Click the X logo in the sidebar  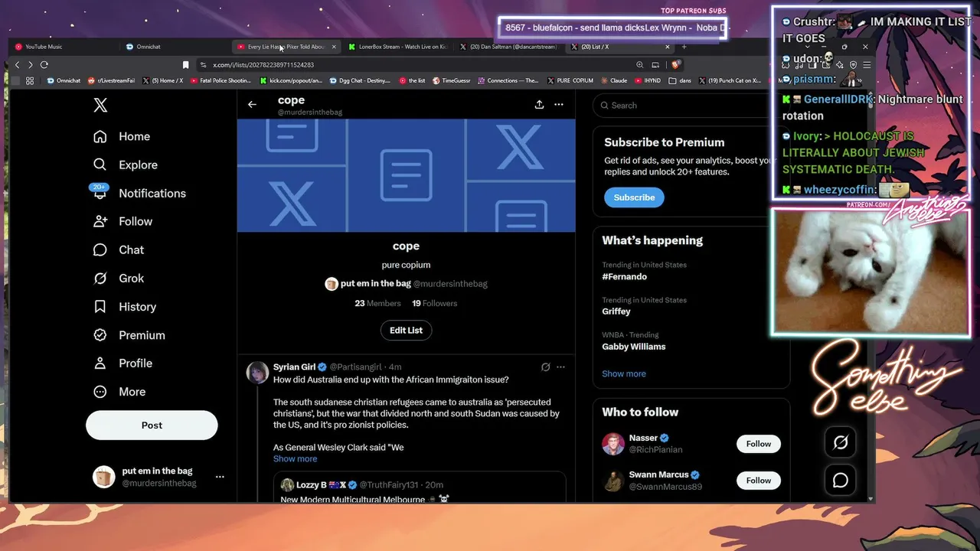[x=100, y=106]
